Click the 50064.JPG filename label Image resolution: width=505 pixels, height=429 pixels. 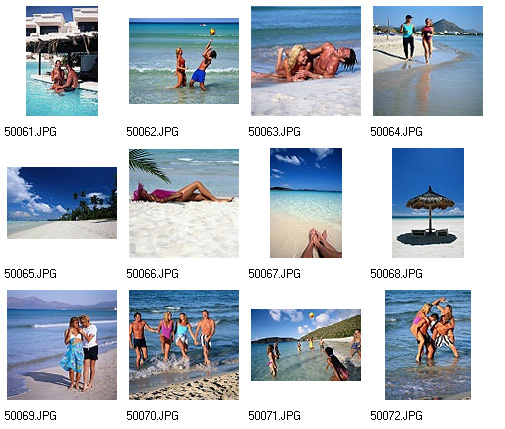pyautogui.click(x=396, y=132)
